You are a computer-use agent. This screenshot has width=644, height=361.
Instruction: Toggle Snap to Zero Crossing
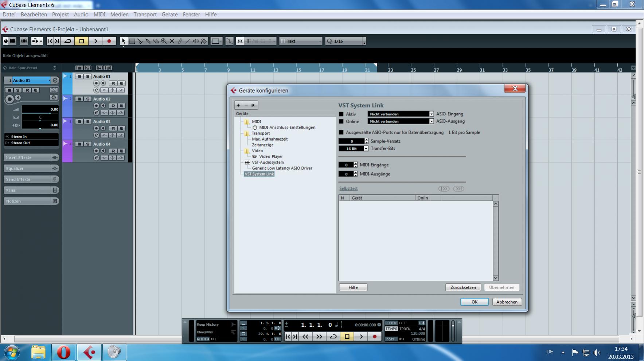click(229, 41)
